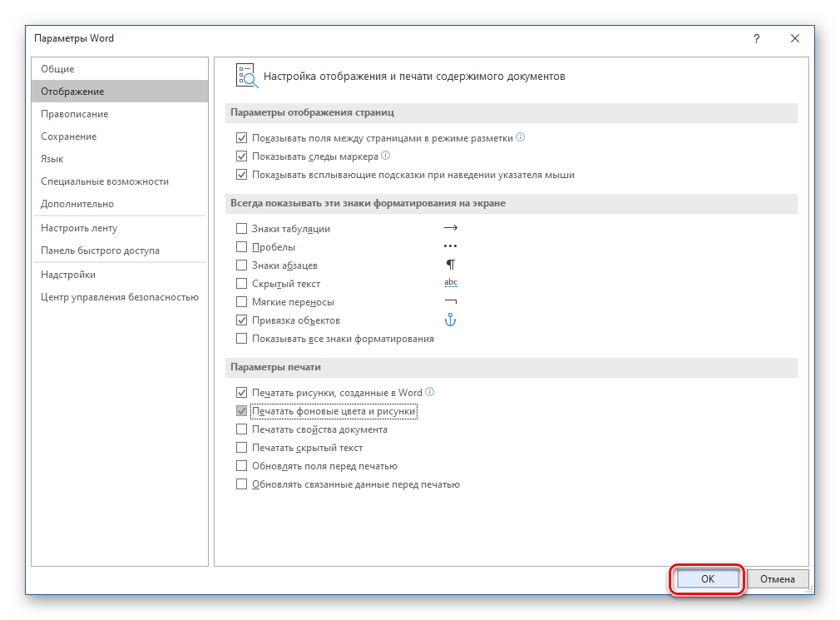Enable Печатать скрытый текст checkbox

coord(242,448)
